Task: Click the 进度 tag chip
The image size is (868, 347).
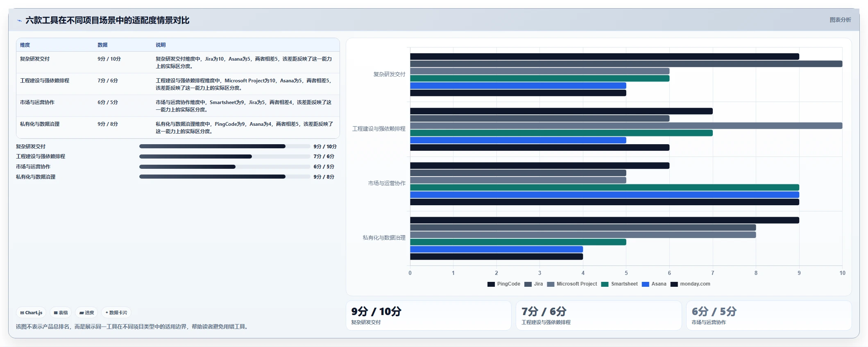Action: tap(86, 313)
